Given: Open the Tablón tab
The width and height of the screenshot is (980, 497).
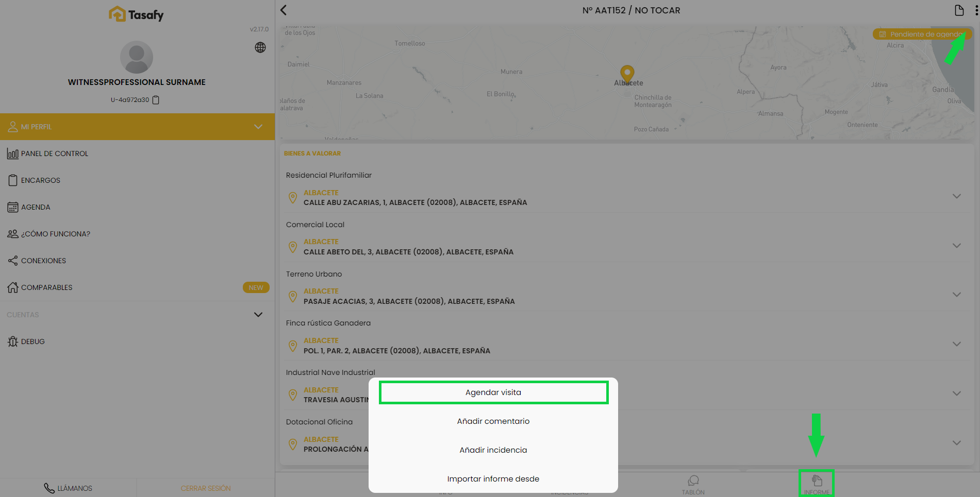Looking at the screenshot, I should coord(693,485).
